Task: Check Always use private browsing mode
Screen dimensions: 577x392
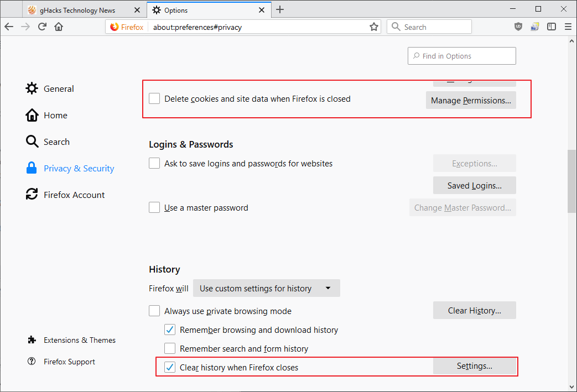Action: click(154, 311)
